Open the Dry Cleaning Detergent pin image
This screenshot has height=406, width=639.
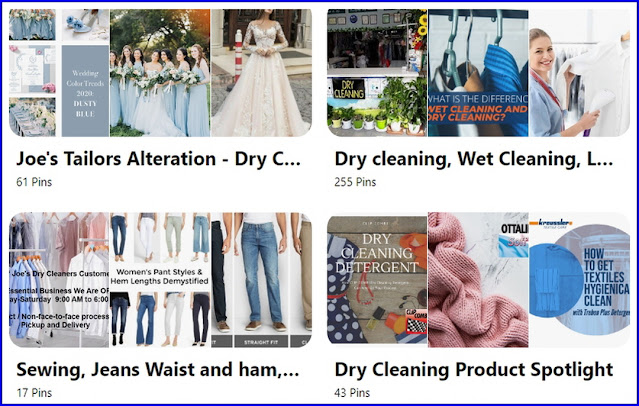377,280
